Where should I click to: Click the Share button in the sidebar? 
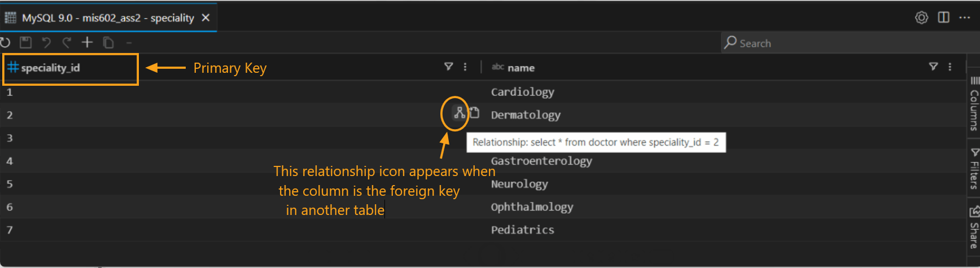[x=974, y=229]
